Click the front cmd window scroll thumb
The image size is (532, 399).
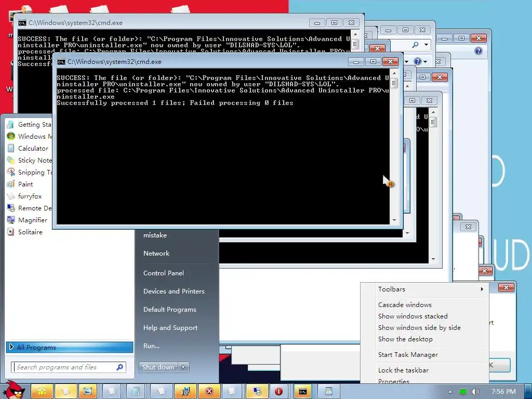[394, 83]
